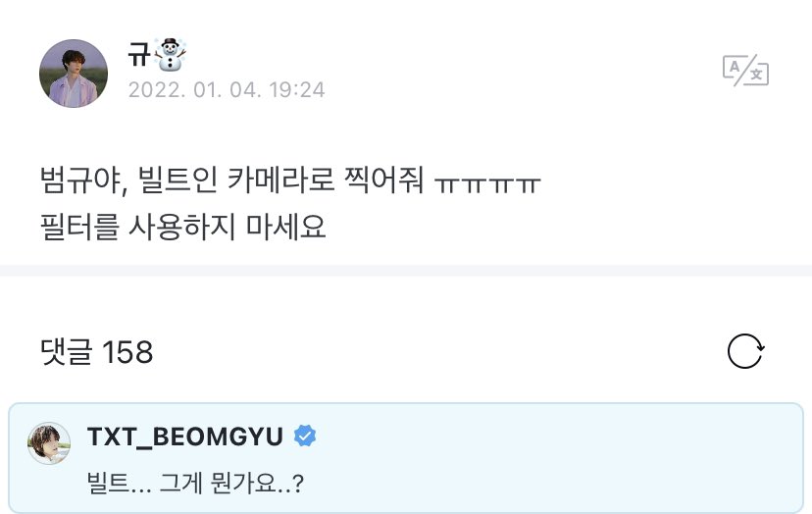Viewport: 812px width, 514px height.
Task: Tap the 댓글 158 comments header
Action: coord(97,352)
